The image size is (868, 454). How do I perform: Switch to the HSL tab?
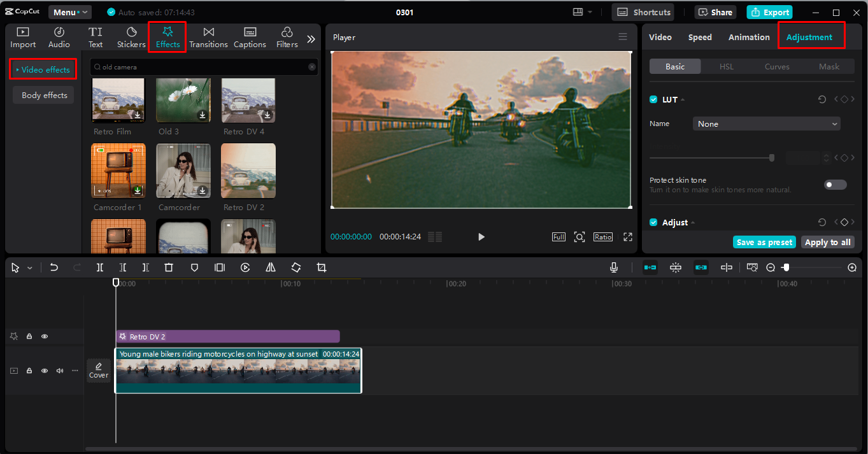pyautogui.click(x=726, y=66)
